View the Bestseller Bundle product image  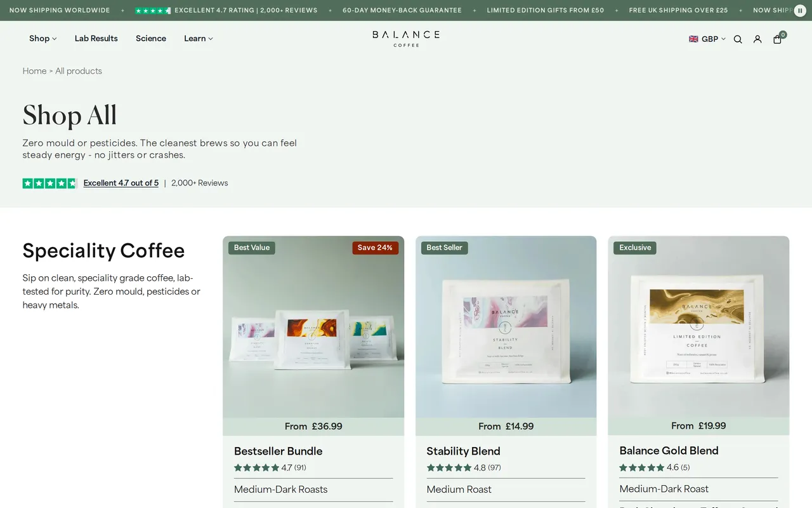pos(313,327)
